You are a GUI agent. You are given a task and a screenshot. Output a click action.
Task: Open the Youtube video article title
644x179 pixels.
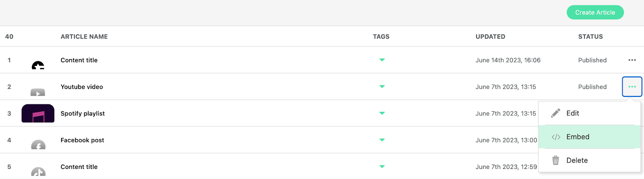pyautogui.click(x=82, y=87)
